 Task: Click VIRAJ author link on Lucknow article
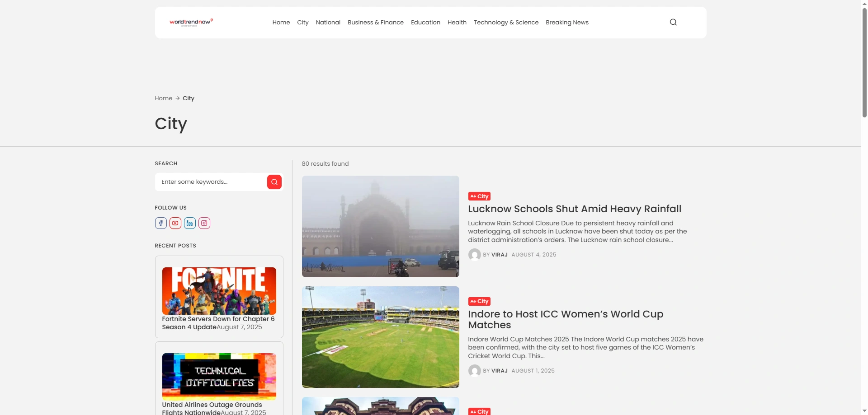[x=500, y=255]
